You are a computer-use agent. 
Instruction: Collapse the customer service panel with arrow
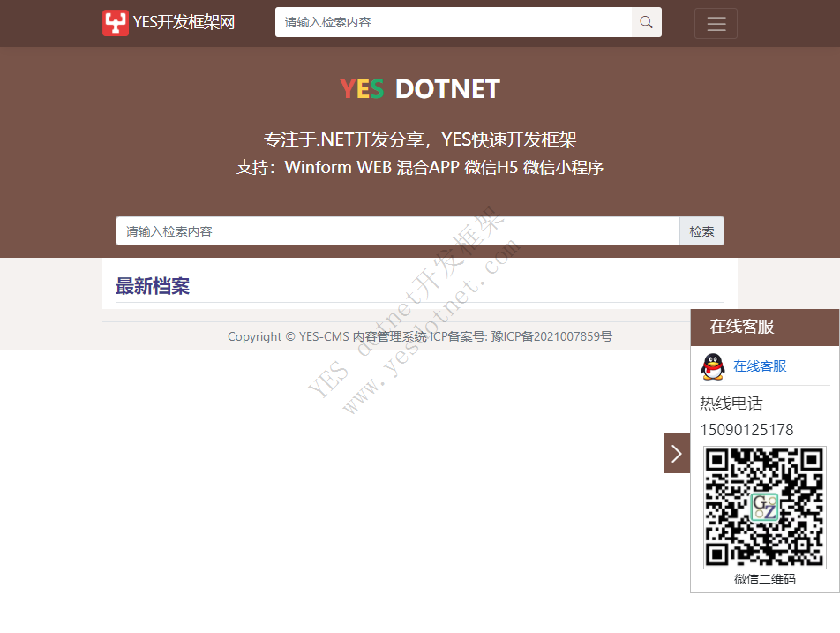point(677,454)
